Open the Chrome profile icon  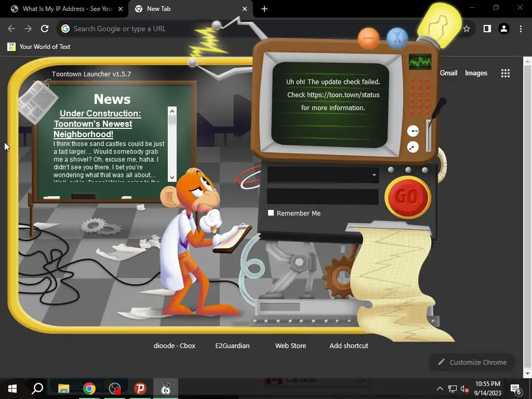click(504, 29)
